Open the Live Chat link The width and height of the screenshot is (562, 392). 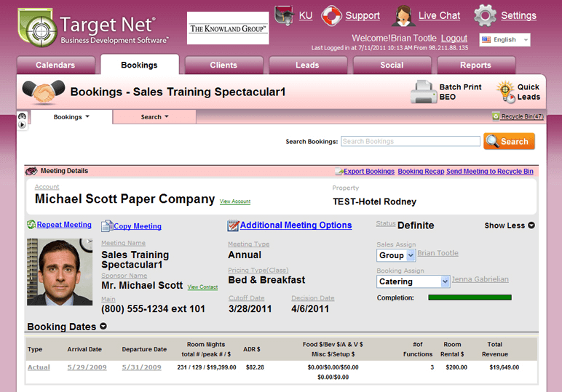tap(439, 15)
